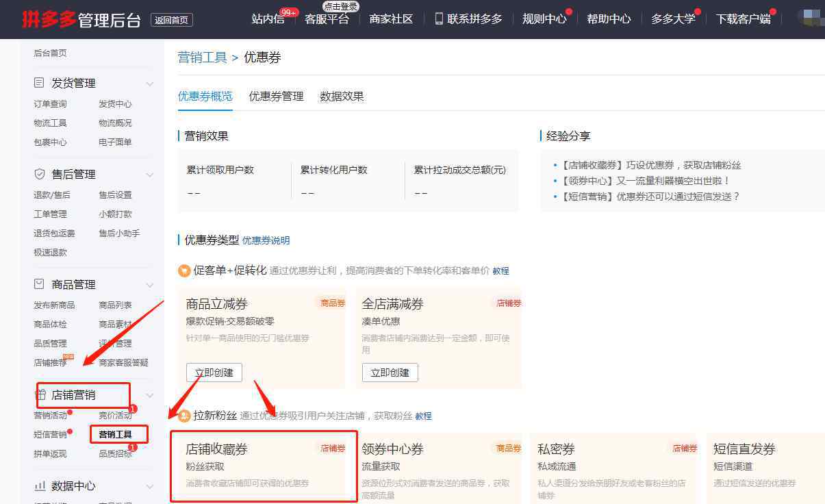The width and height of the screenshot is (825, 504).
Task: Click the 数据中心 bar chart icon
Action: (39, 486)
